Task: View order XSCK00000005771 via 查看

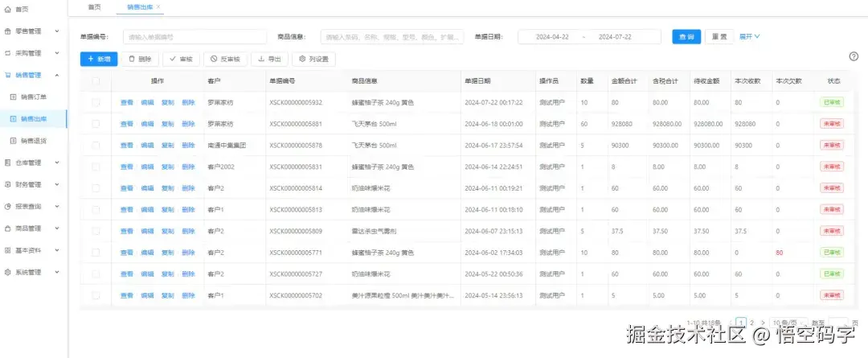Action: [127, 252]
